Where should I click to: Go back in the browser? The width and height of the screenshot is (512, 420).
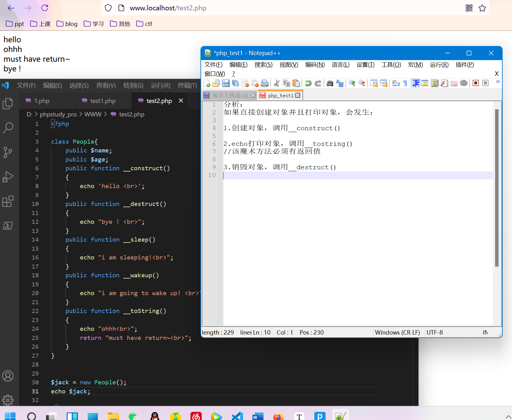pyautogui.click(x=11, y=8)
